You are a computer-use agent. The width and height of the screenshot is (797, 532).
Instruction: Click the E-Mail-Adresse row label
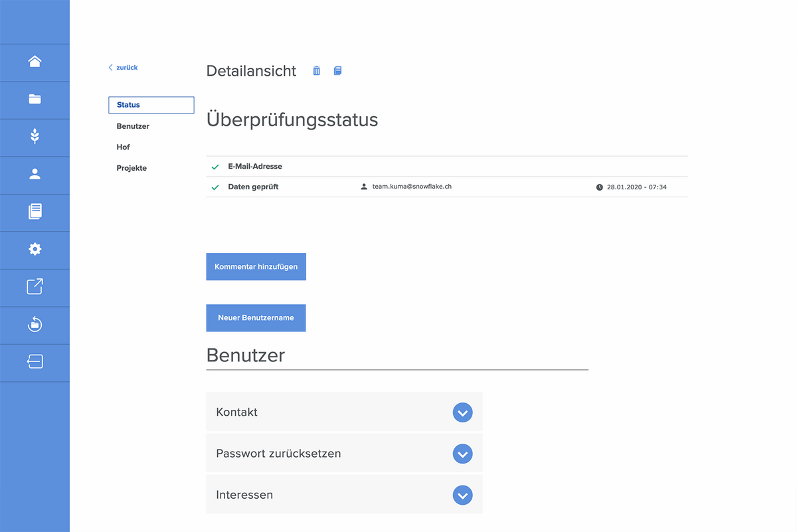[255, 167]
